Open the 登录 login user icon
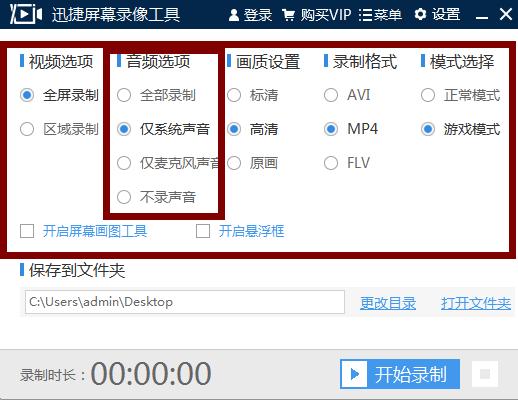 tap(234, 15)
